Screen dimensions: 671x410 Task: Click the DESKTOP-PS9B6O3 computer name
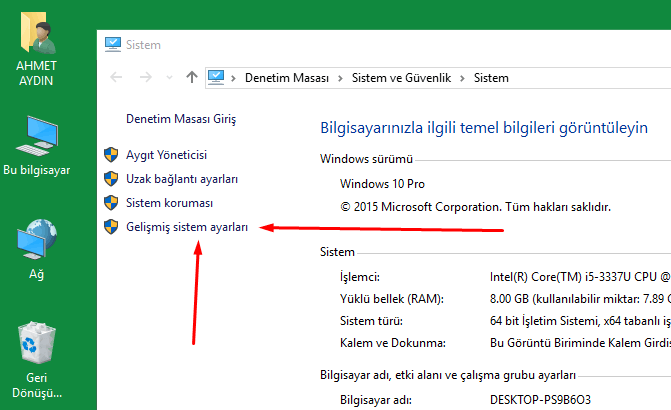click(x=540, y=400)
